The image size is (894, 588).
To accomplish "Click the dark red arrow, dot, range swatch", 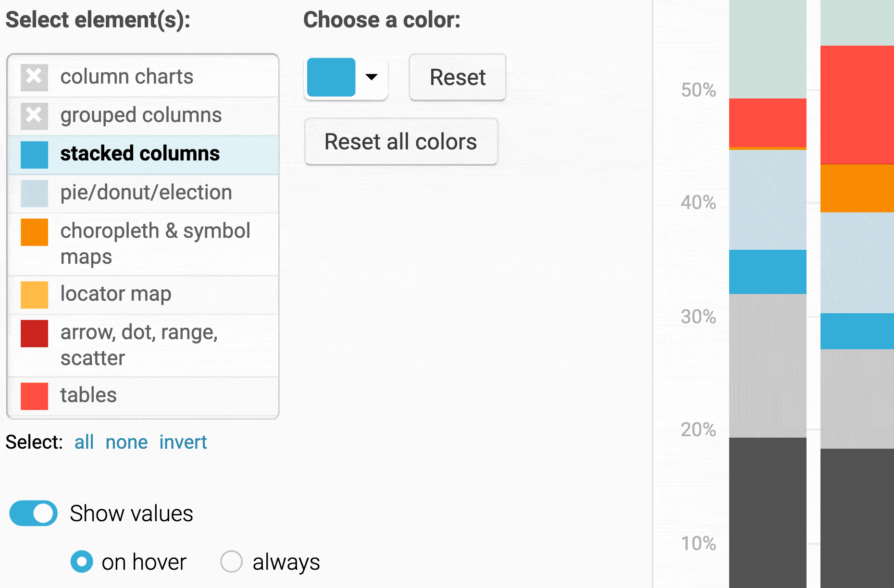I will point(34,333).
